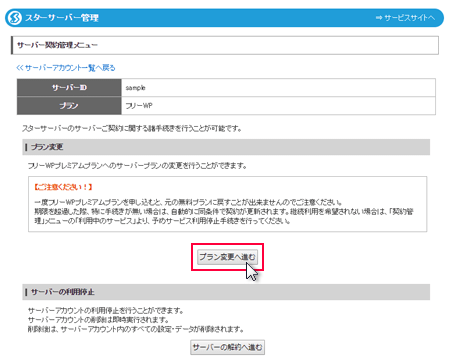Click the サーバーアカウントの削除は即時実行されます line
Image resolution: width=450 pixels, height=360 pixels.
point(99,320)
